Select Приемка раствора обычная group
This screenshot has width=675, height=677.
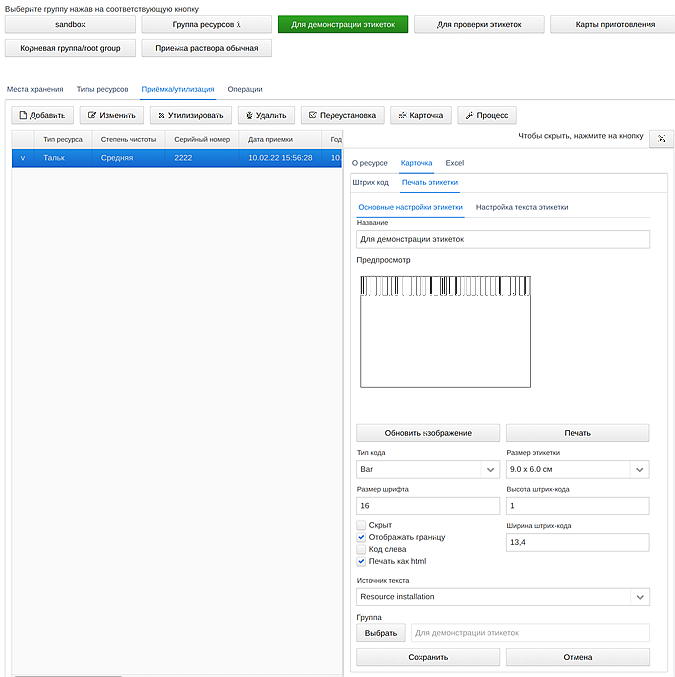(x=206, y=48)
